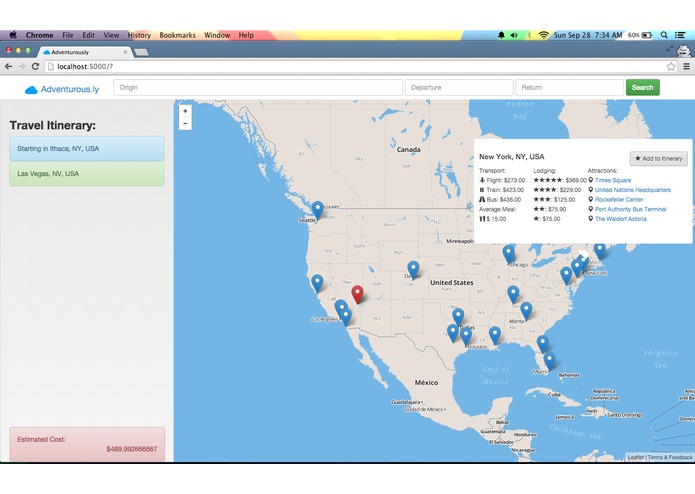
Task: Open the Edit menu
Action: pyautogui.click(x=88, y=35)
